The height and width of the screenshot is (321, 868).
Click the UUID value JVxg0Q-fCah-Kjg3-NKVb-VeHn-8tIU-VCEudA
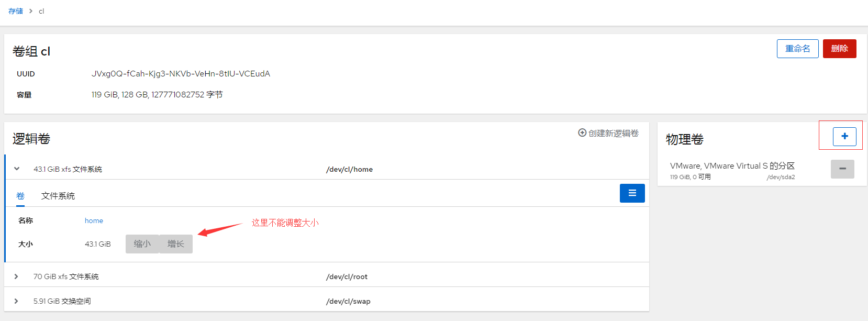(x=181, y=74)
